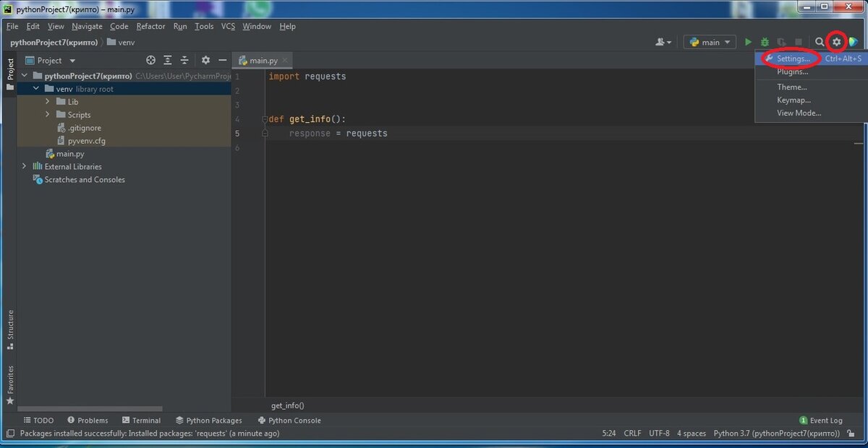Screen dimensions: 868x448
Task: Click Select Opened File target icon in Project panel
Action: (x=150, y=61)
